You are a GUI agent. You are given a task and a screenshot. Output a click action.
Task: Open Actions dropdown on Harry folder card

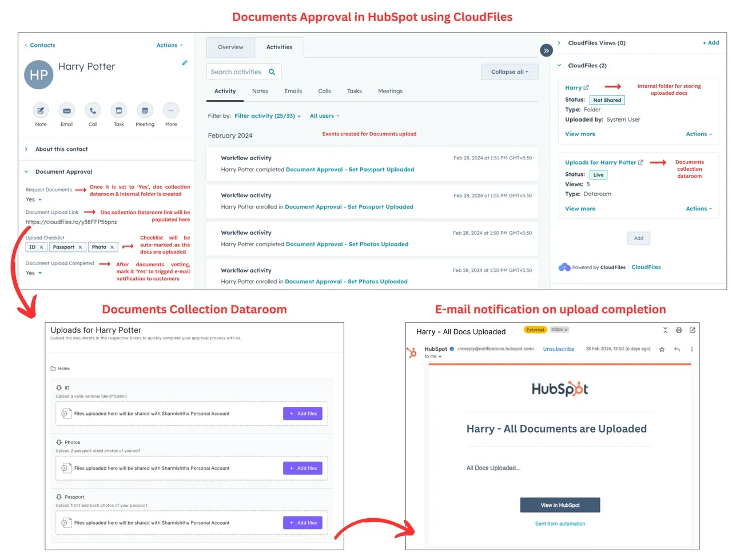(x=699, y=134)
